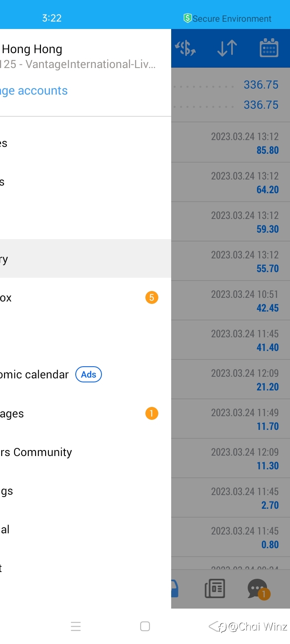Open the chat bubble messages icon
290x644 pixels.
point(258,588)
